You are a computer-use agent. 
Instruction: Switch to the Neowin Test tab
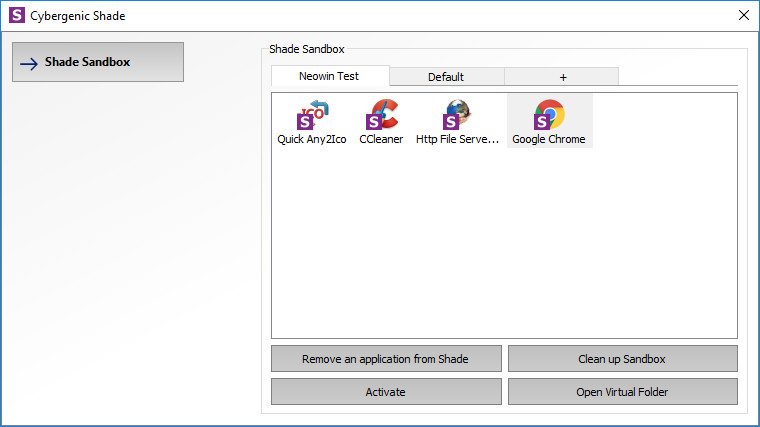click(329, 76)
